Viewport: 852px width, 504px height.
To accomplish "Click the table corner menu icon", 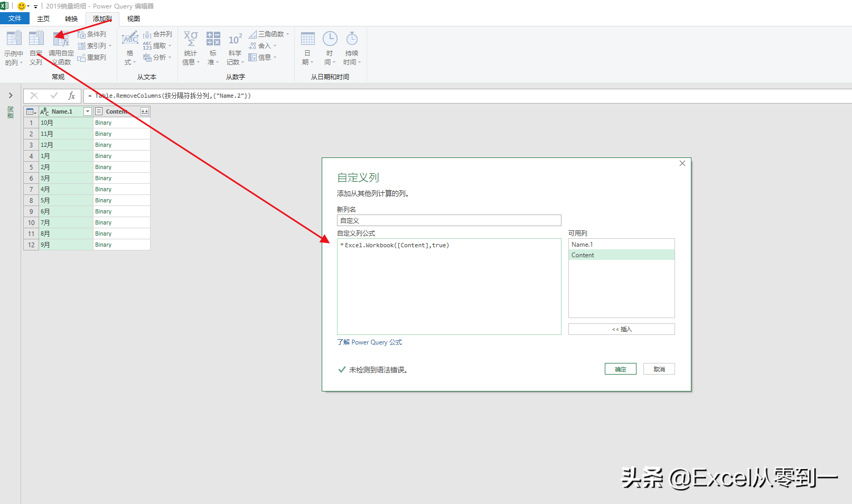I will pos(31,111).
